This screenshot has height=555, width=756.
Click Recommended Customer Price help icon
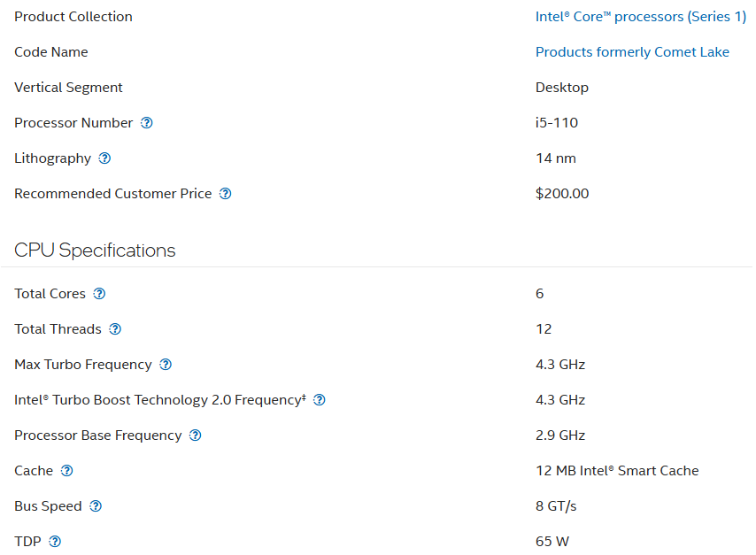pyautogui.click(x=226, y=194)
